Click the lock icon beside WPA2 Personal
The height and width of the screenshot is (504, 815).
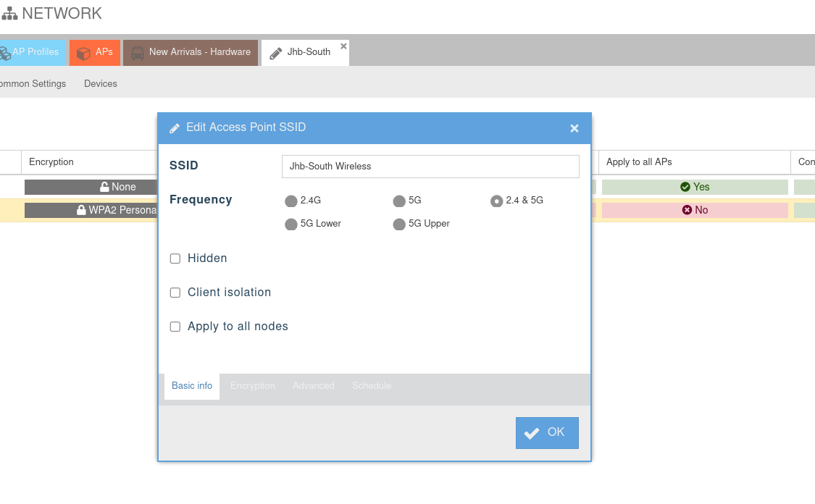(82, 210)
